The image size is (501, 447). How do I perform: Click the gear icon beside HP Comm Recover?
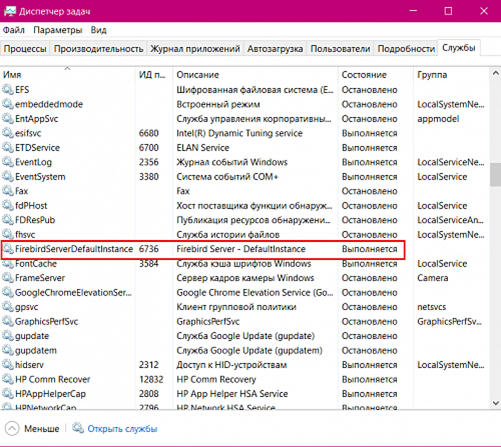[7, 379]
